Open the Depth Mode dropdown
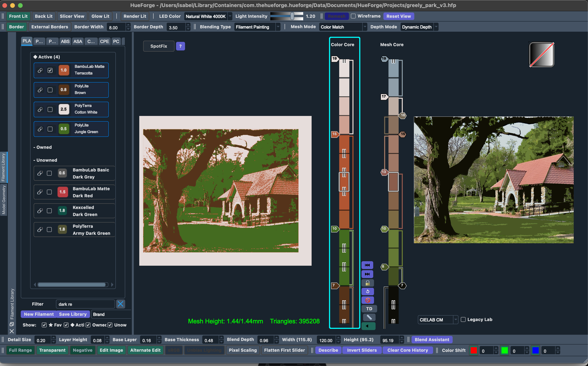The image size is (588, 366). (419, 27)
